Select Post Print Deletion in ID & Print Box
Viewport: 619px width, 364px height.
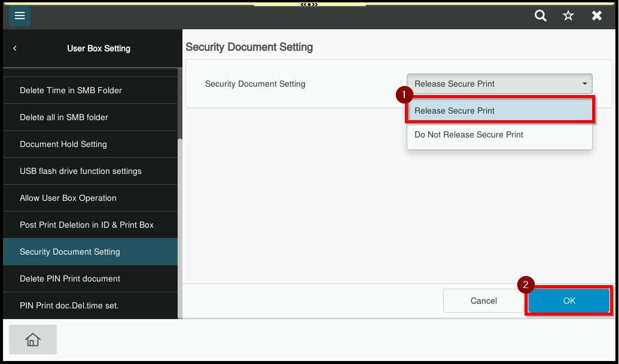pyautogui.click(x=90, y=225)
